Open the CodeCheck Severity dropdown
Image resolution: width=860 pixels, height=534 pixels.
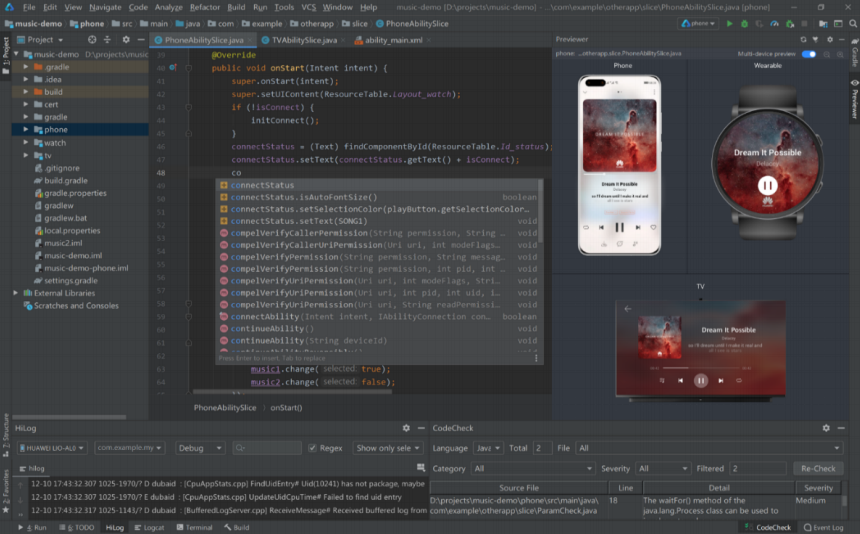[x=663, y=468]
